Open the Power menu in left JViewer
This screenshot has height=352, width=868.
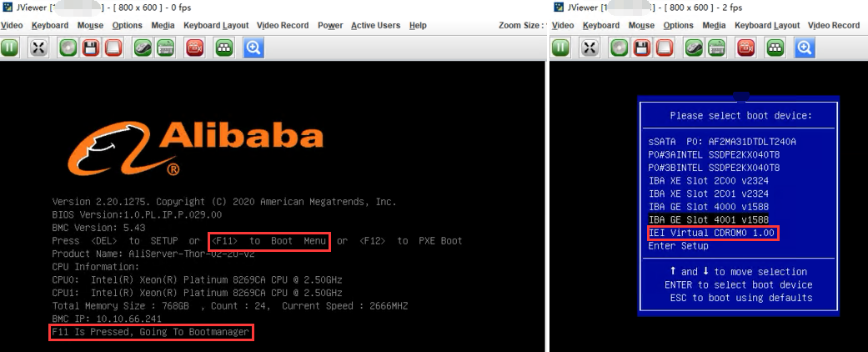(x=330, y=26)
